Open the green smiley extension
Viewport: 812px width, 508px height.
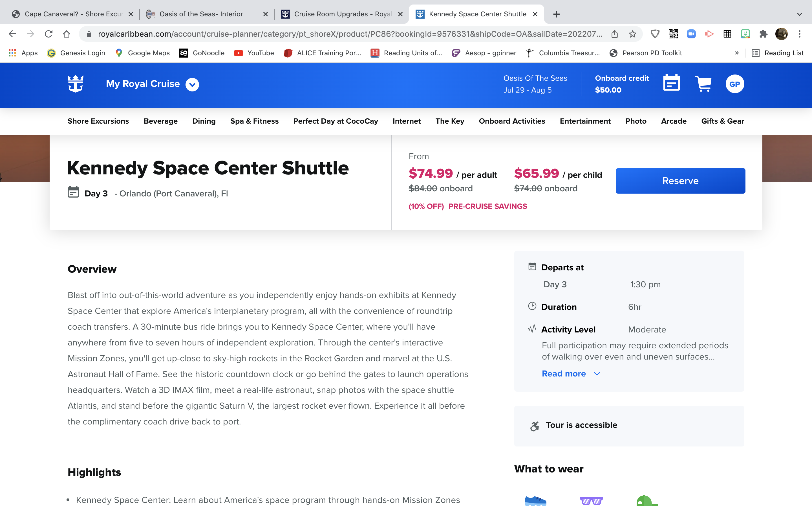pyautogui.click(x=745, y=34)
